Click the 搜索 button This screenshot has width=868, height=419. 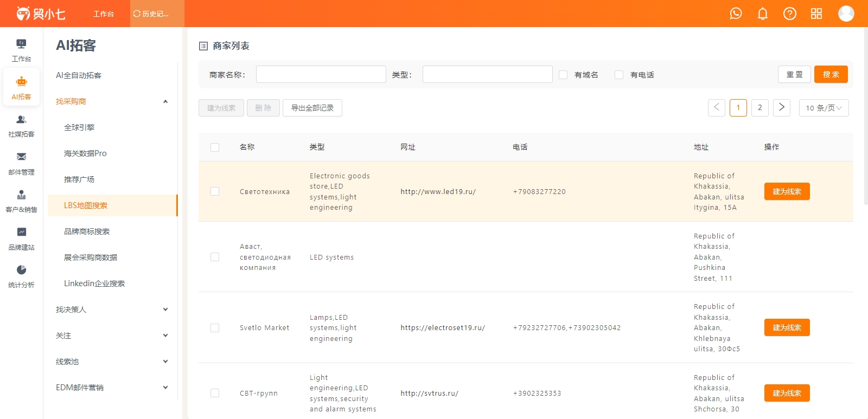pos(831,74)
